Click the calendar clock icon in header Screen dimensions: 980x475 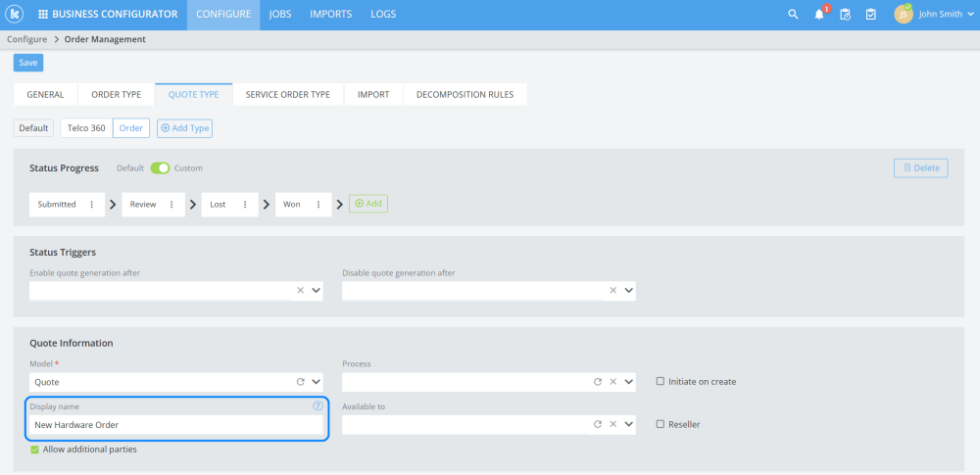845,15
